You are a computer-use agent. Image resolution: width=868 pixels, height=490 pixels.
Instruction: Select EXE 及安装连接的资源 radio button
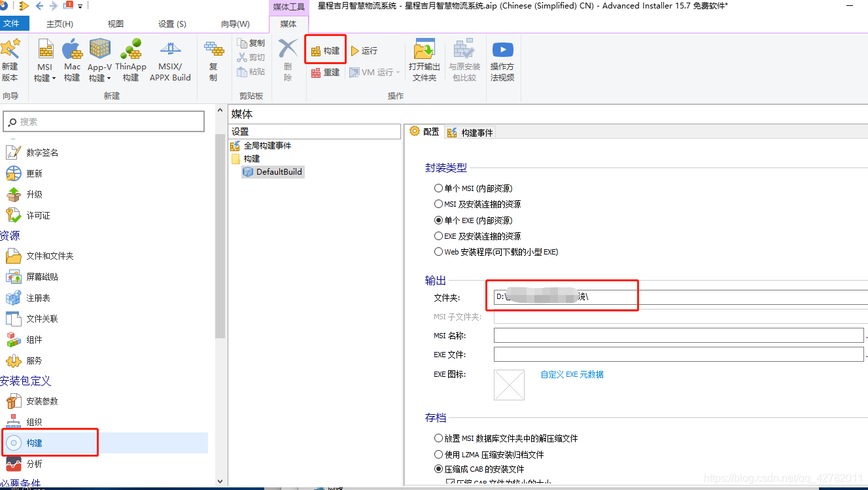click(439, 236)
